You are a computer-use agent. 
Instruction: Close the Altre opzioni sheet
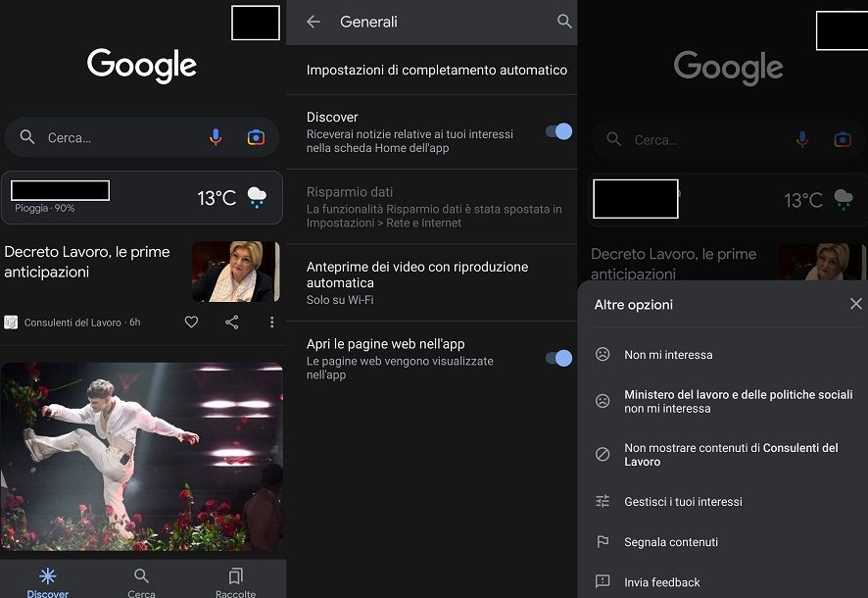(x=856, y=304)
